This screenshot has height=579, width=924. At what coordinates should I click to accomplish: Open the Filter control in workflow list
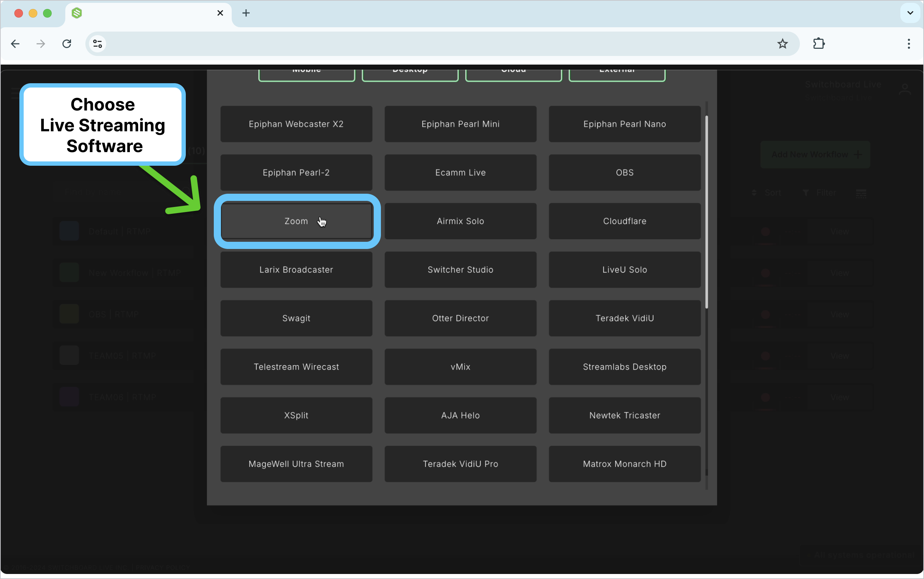click(820, 193)
